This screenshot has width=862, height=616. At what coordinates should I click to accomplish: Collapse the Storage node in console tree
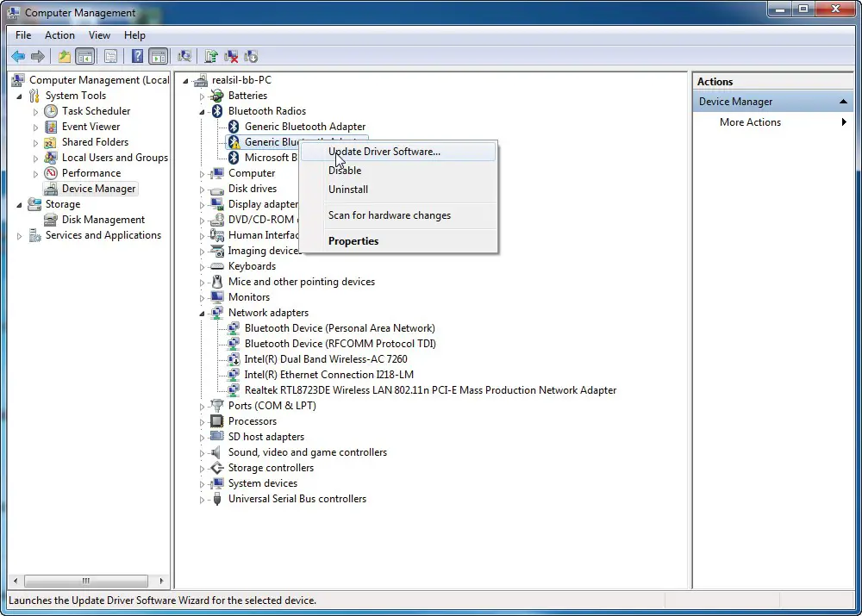pyautogui.click(x=19, y=205)
